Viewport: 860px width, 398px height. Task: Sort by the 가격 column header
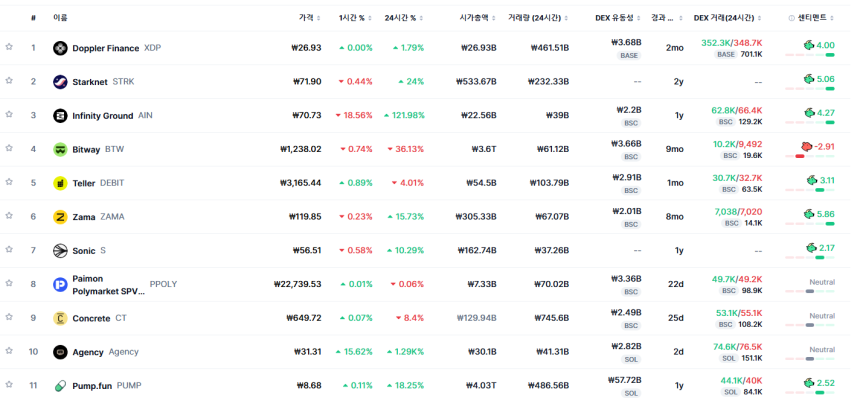(x=309, y=18)
